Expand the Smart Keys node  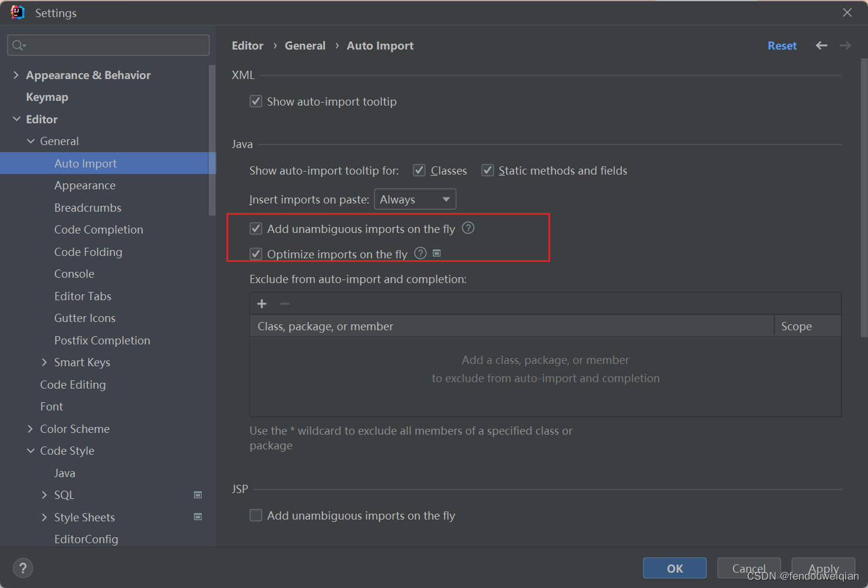(x=44, y=362)
